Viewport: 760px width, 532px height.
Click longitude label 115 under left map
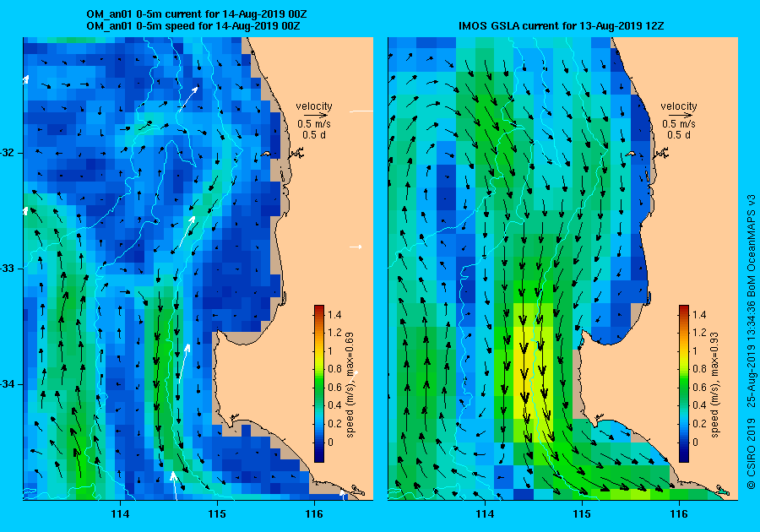217,514
